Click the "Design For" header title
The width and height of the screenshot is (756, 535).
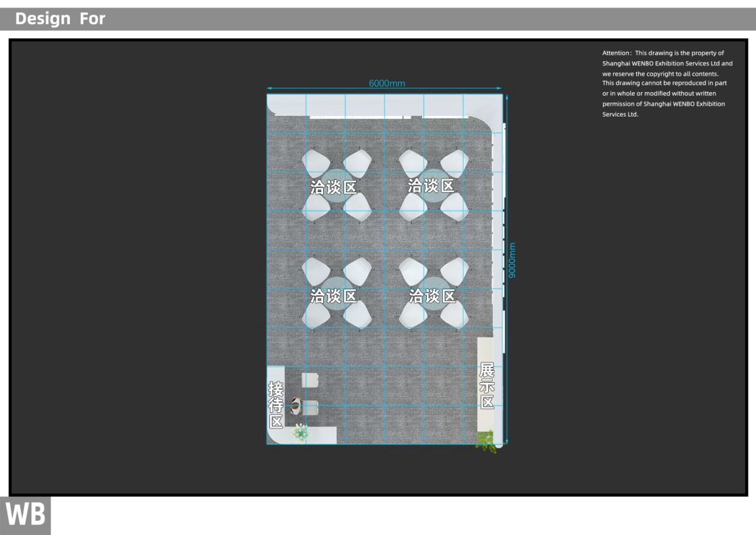(61, 19)
